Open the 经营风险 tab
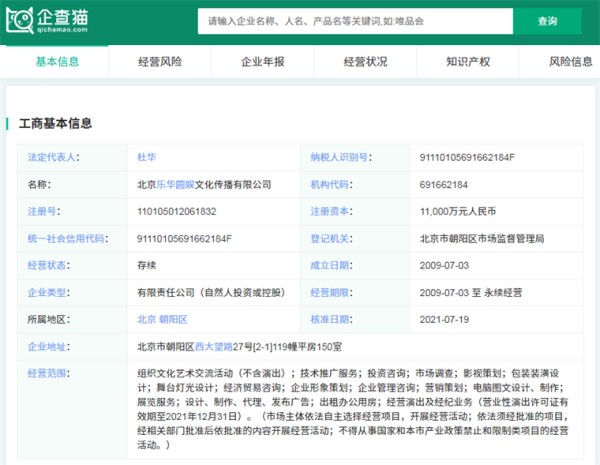Viewport: 600px width, 465px height. (160, 62)
